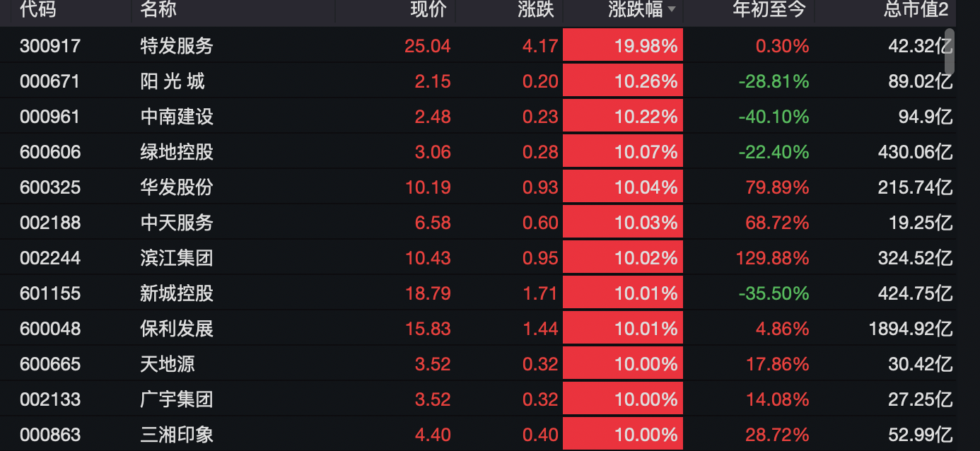This screenshot has height=451, width=980.
Task: Click stock code 002188
Action: tap(50, 223)
